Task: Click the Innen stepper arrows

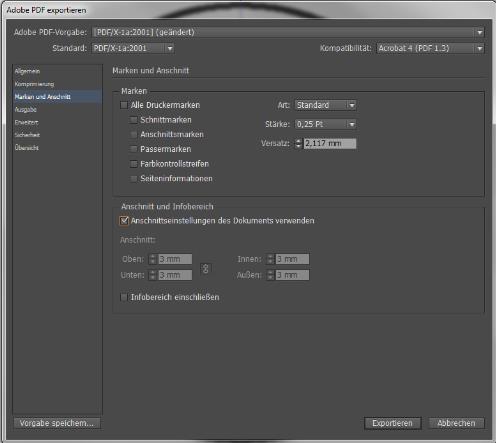Action: tap(270, 259)
